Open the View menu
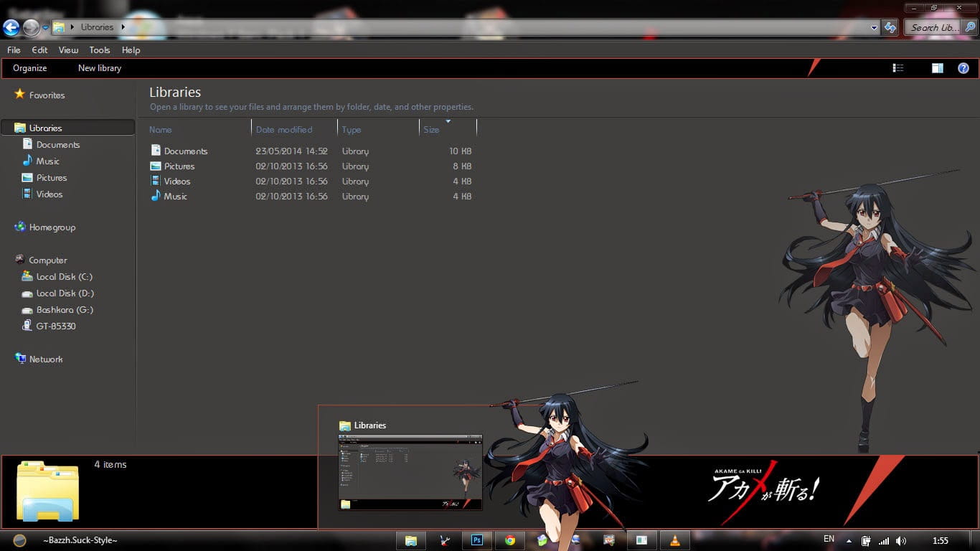 click(68, 50)
